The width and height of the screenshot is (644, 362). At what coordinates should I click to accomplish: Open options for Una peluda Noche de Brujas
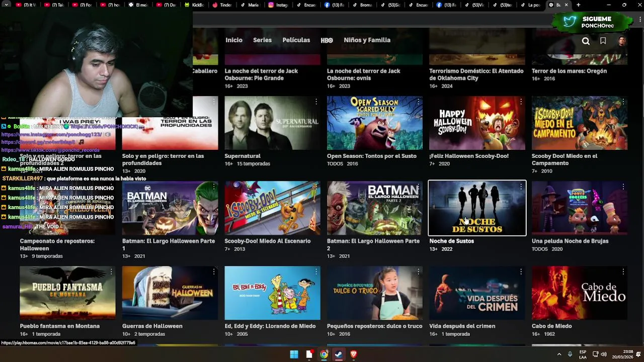coord(623,187)
